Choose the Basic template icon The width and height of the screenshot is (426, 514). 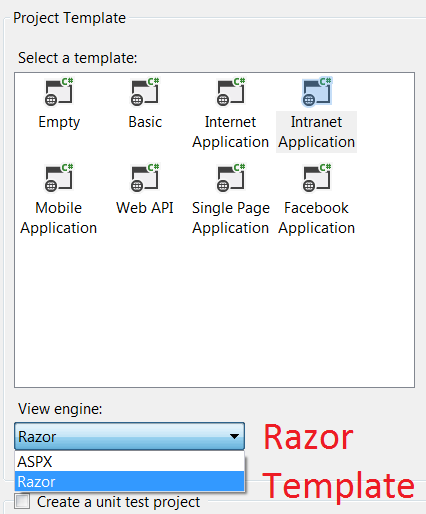coord(145,92)
